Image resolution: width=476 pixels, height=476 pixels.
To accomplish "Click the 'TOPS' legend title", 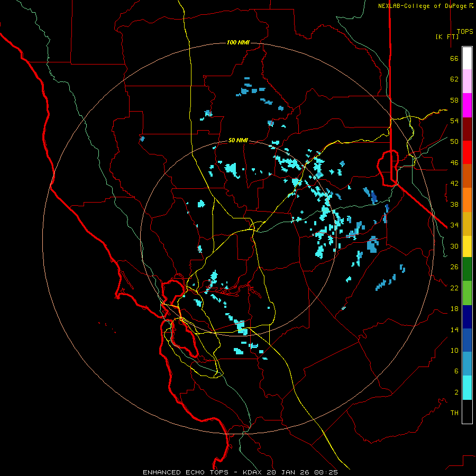I will pos(465,32).
